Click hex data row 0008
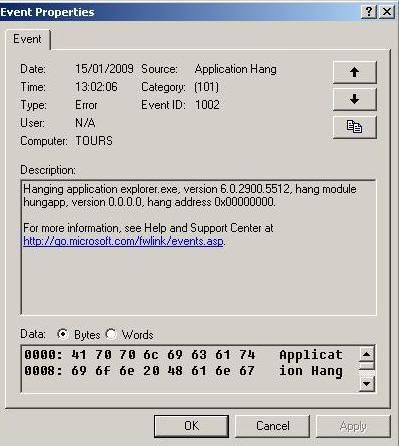 click(x=183, y=371)
